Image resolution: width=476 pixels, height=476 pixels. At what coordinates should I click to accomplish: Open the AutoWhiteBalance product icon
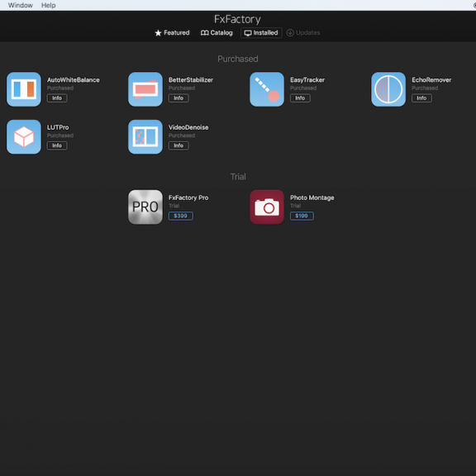pos(24,89)
